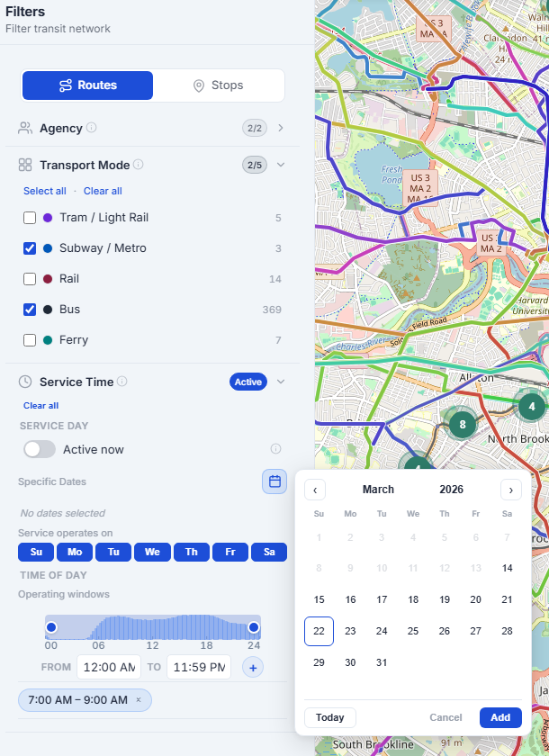Select March 22 in the calendar
This screenshot has height=756, width=549.
(x=319, y=631)
